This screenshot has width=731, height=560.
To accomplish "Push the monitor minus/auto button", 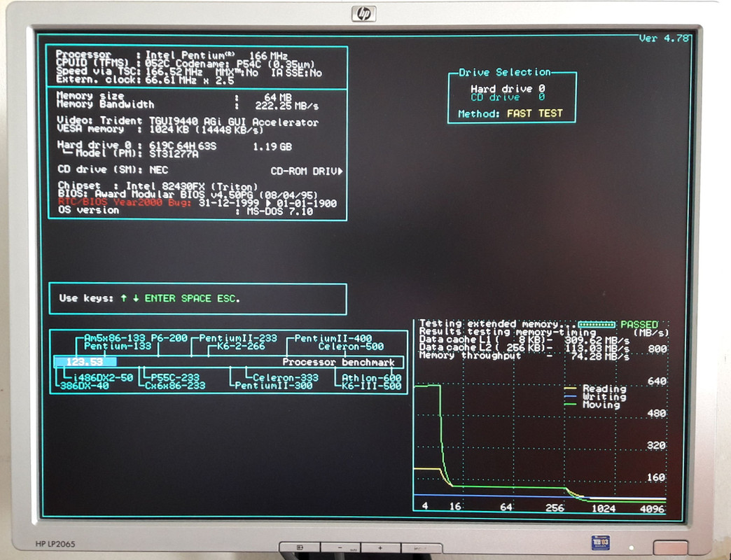I will [x=340, y=548].
